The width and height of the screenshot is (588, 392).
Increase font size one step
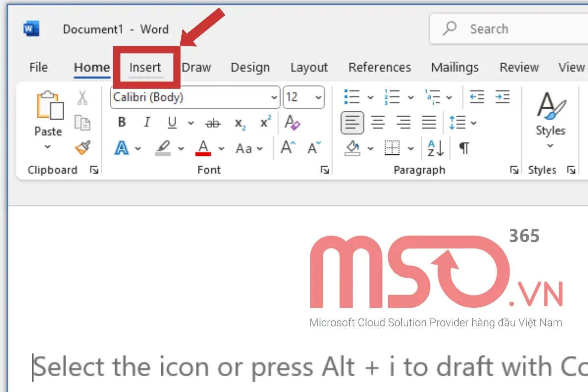pos(287,147)
